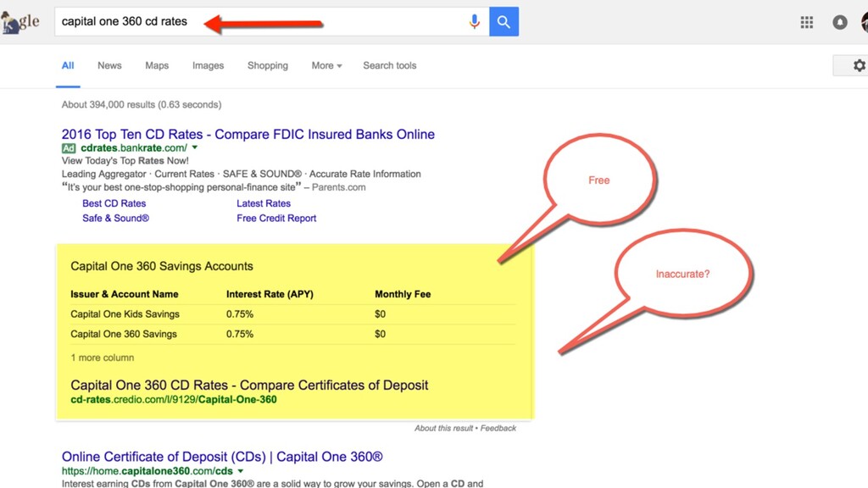This screenshot has height=488, width=868.
Task: Switch to the Images tab
Action: coord(209,65)
